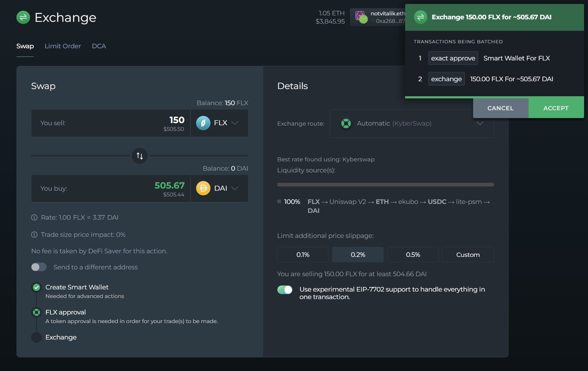Disable the experimental EIP-7702 support toggle

(x=285, y=289)
